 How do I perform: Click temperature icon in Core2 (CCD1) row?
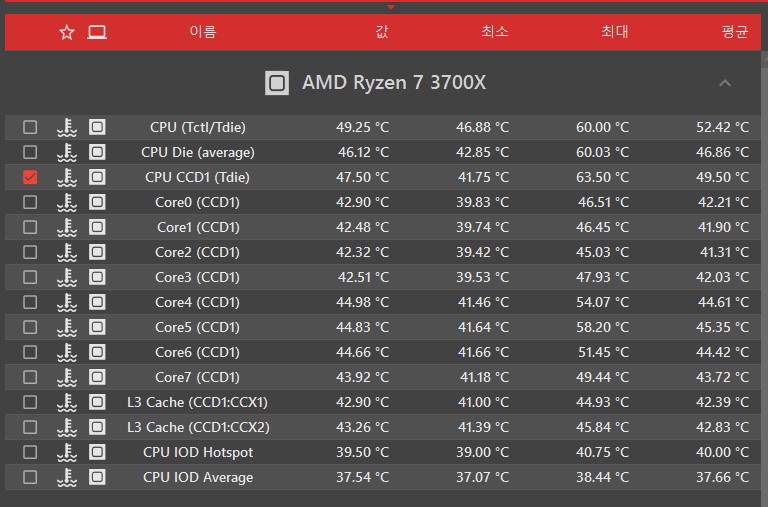[67, 252]
